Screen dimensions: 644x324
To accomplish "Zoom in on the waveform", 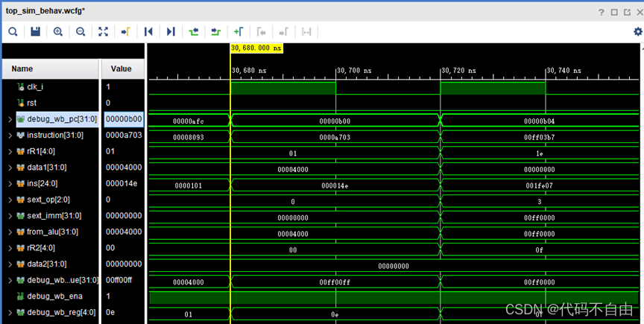I will [58, 31].
